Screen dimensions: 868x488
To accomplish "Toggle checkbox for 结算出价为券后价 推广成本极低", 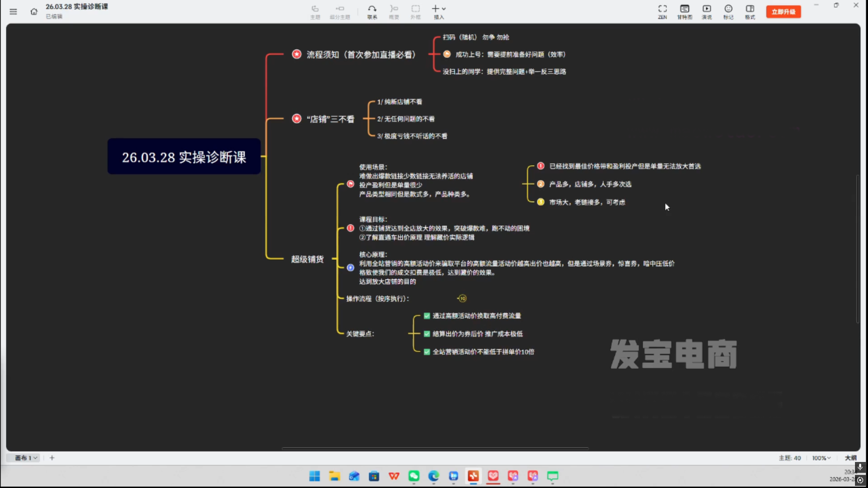I will coord(427,334).
